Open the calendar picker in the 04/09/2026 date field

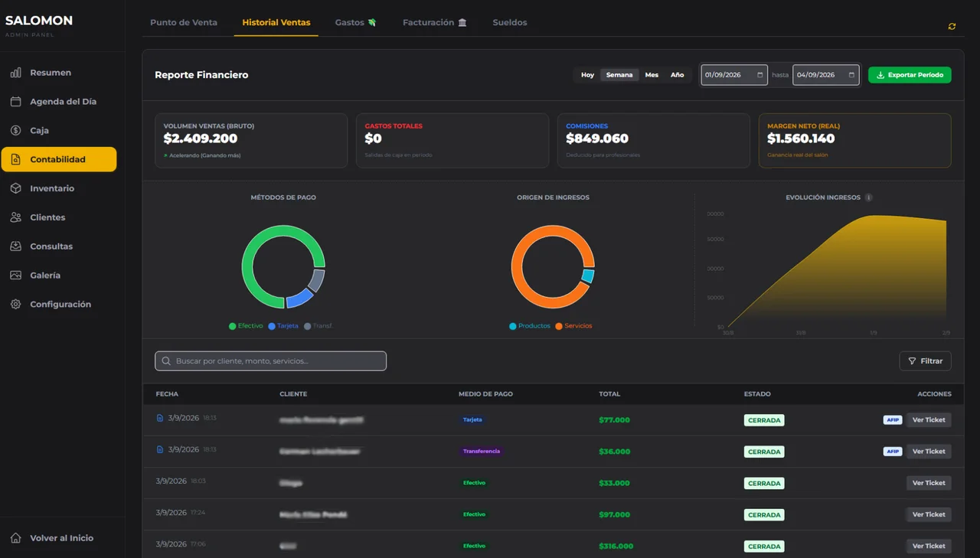(851, 75)
